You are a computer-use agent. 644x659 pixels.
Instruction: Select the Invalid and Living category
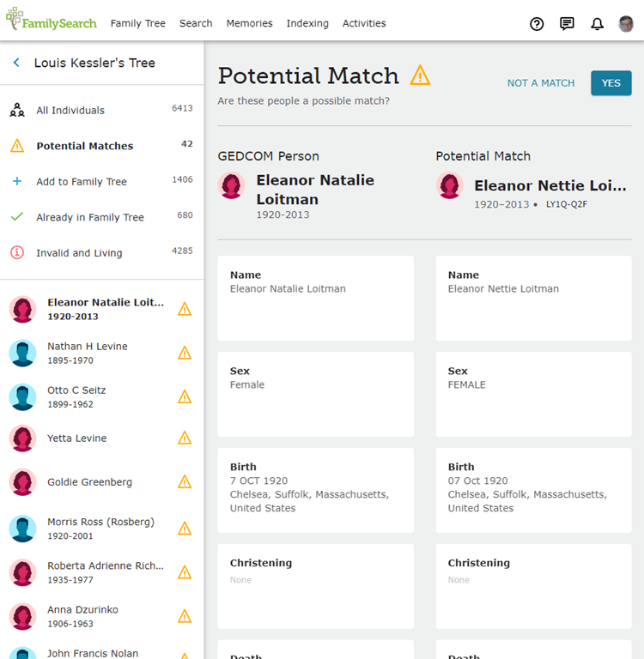coord(102,252)
